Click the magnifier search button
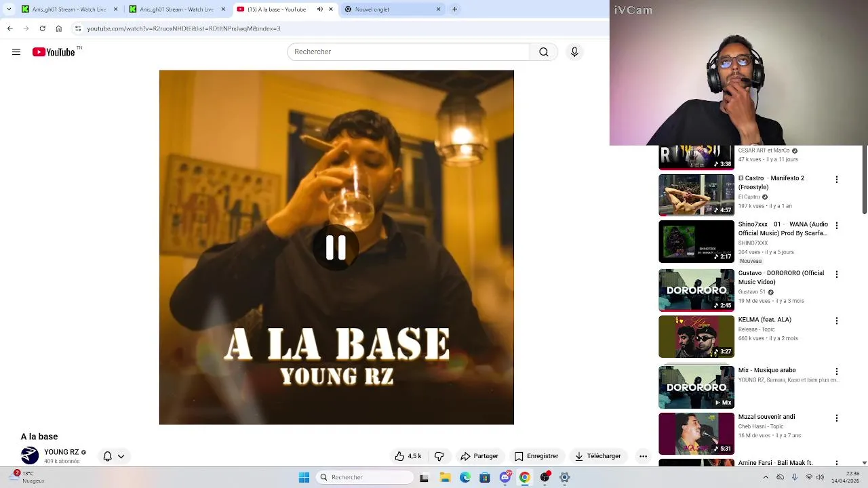Image resolution: width=868 pixels, height=488 pixels. pyautogui.click(x=544, y=52)
